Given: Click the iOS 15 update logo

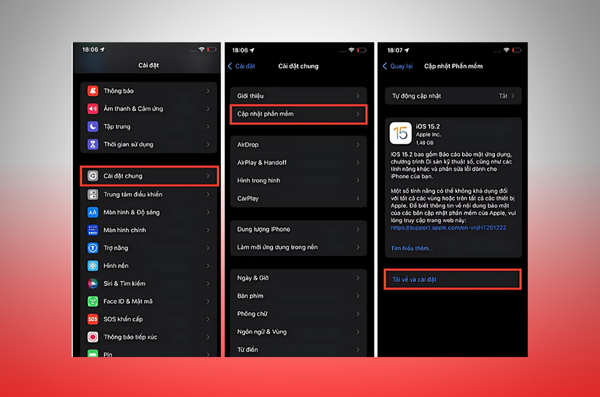Looking at the screenshot, I should pos(400,133).
